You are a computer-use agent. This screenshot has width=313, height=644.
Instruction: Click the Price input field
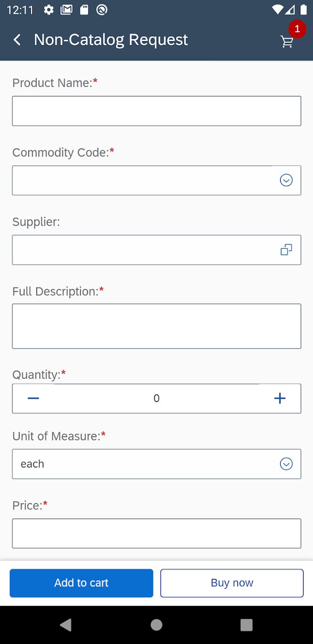click(156, 533)
